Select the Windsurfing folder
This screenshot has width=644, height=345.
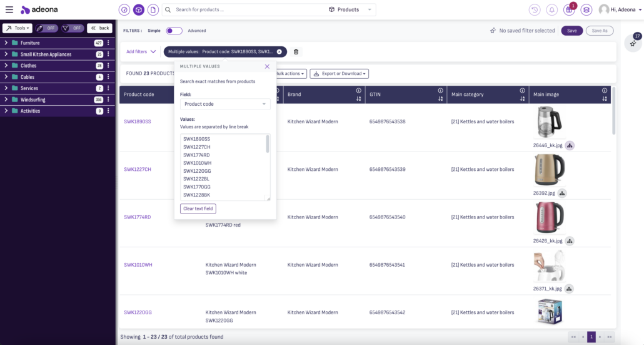coord(33,100)
